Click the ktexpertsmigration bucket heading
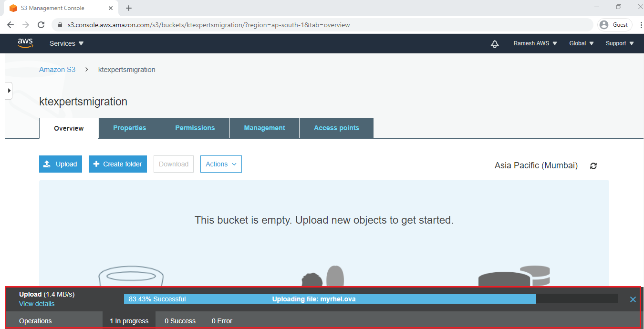This screenshot has width=644, height=329. pos(83,102)
